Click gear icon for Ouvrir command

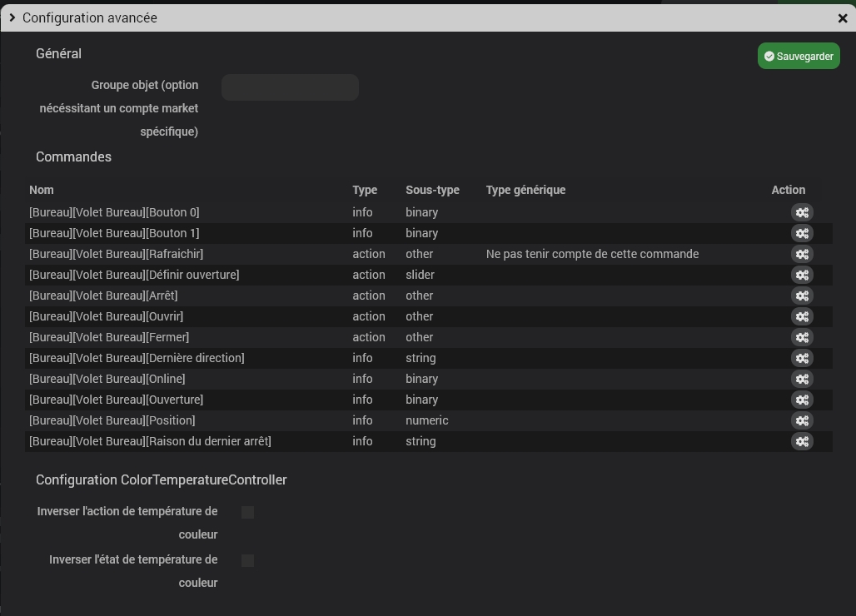tap(801, 316)
